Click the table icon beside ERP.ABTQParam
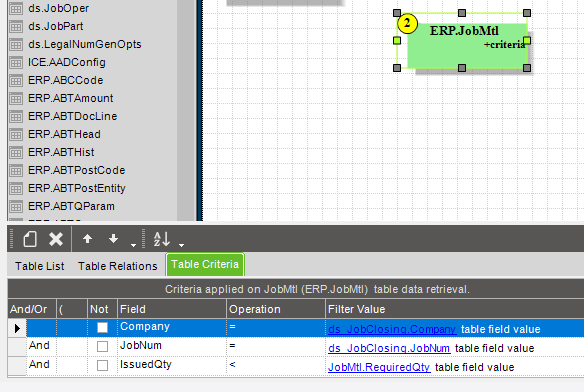This screenshot has height=392, width=584. 16,206
